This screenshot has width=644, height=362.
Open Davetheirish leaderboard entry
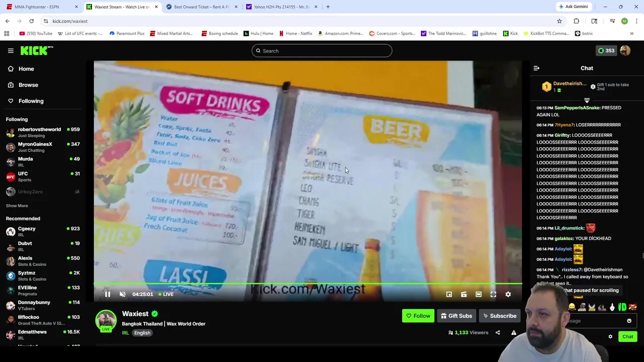pos(564,86)
